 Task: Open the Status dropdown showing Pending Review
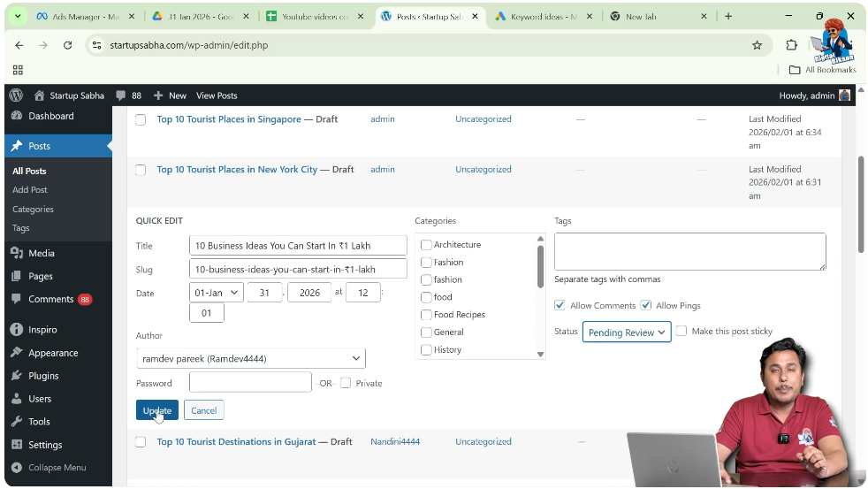click(x=626, y=332)
